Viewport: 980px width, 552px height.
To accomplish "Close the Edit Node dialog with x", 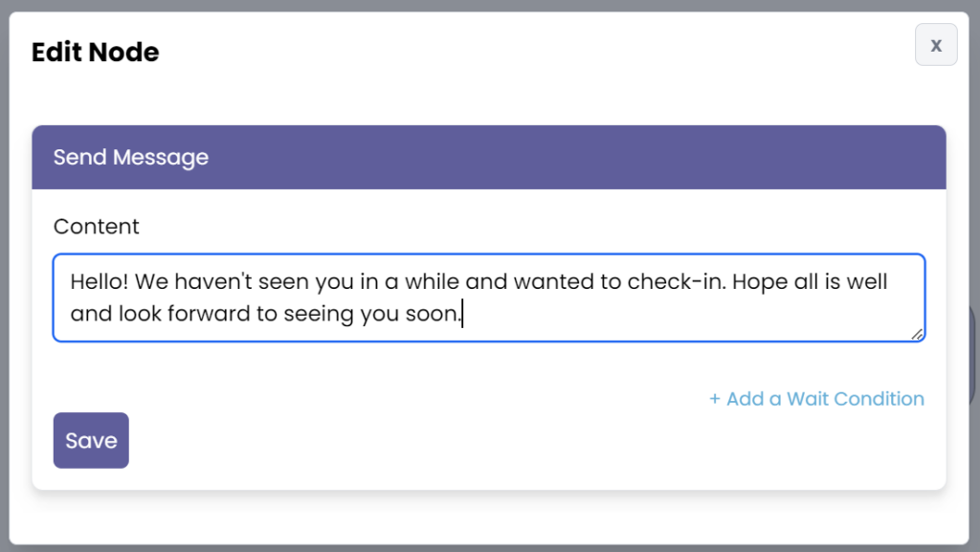I will (936, 45).
